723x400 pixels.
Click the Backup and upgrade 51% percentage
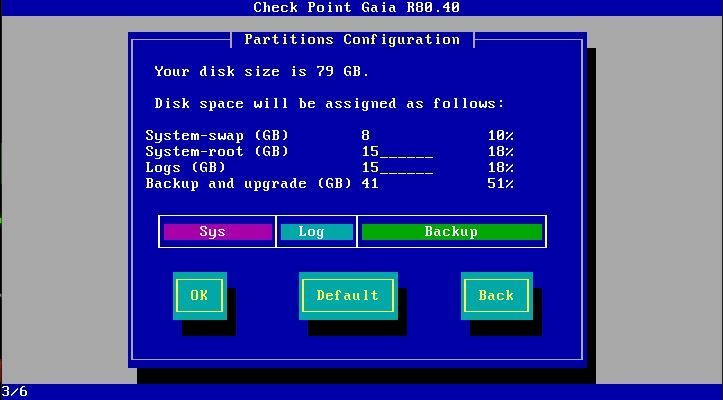pyautogui.click(x=501, y=184)
